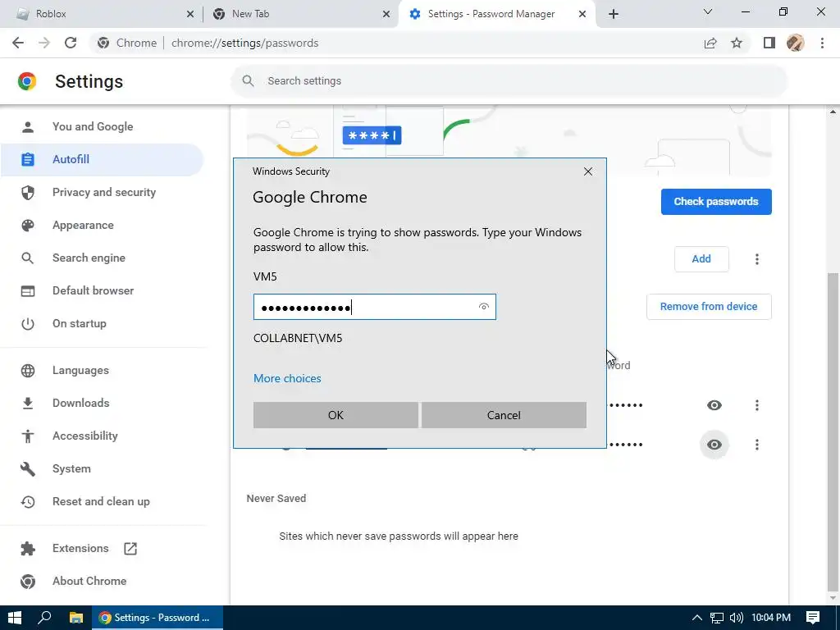Bookmark this page with the star icon
840x630 pixels.
tap(737, 43)
